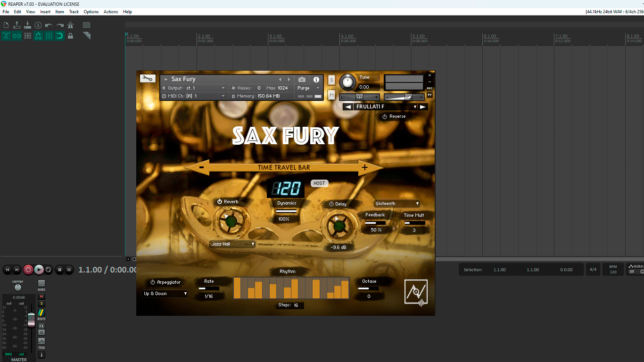
Task: Click the Kontakt volume slider
Action: [404, 97]
